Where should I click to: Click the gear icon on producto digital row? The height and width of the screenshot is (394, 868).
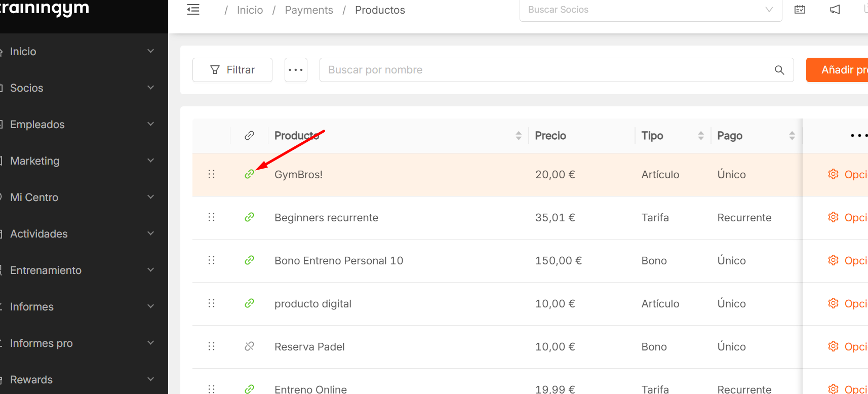pyautogui.click(x=833, y=303)
